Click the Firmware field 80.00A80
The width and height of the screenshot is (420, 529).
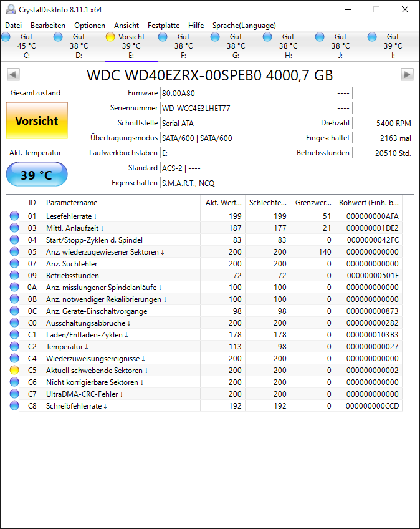216,93
